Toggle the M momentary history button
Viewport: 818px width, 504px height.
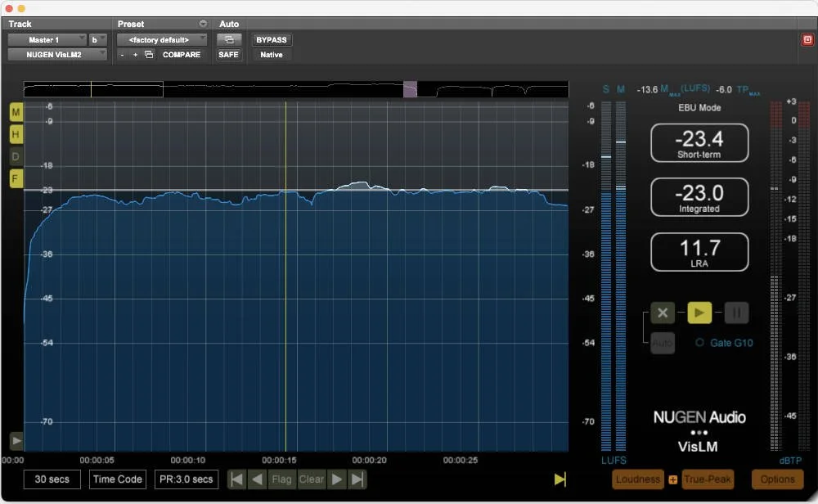pos(16,112)
